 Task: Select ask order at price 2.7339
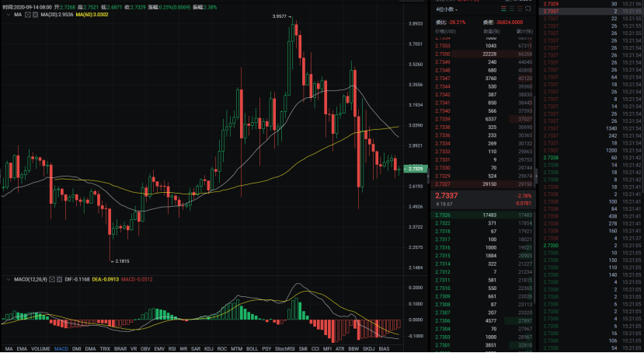pos(483,119)
